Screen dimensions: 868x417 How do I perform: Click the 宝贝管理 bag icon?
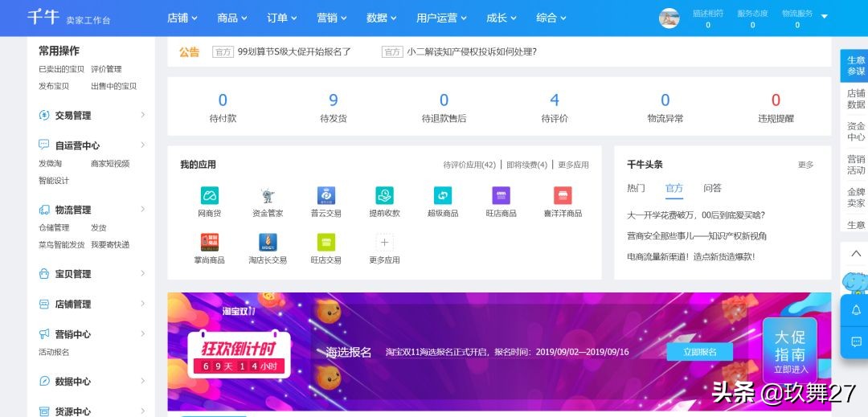pyautogui.click(x=43, y=274)
